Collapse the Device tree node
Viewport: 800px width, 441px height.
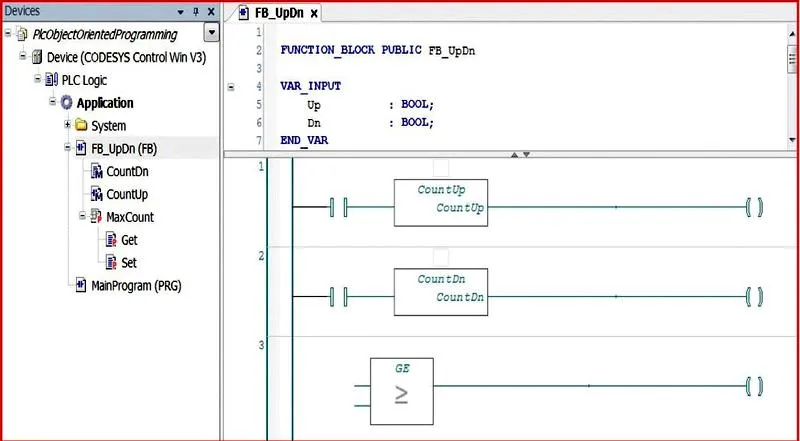(x=23, y=56)
